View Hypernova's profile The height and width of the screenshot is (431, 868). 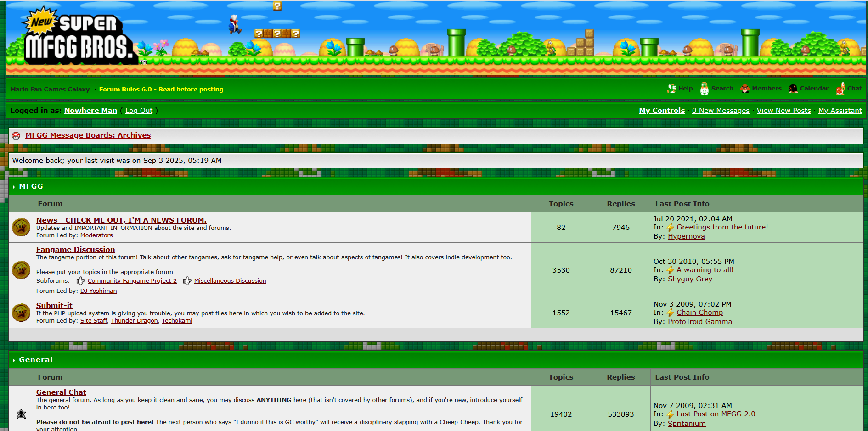click(x=686, y=236)
